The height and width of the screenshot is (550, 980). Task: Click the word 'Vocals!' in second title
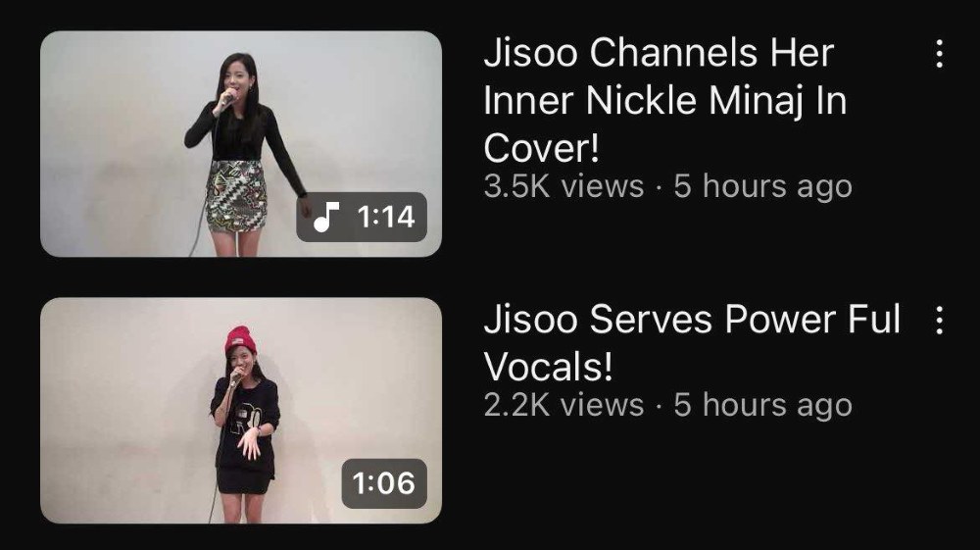548,367
